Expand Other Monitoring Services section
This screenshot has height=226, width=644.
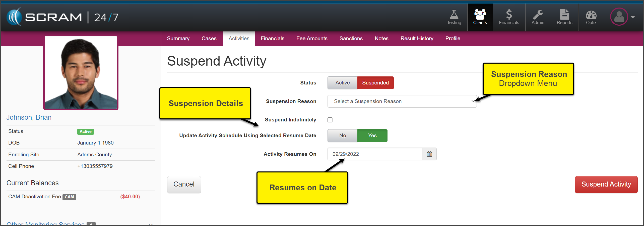151,224
